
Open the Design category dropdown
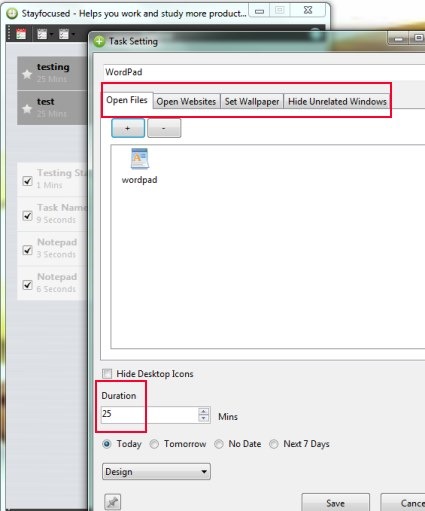(x=156, y=471)
